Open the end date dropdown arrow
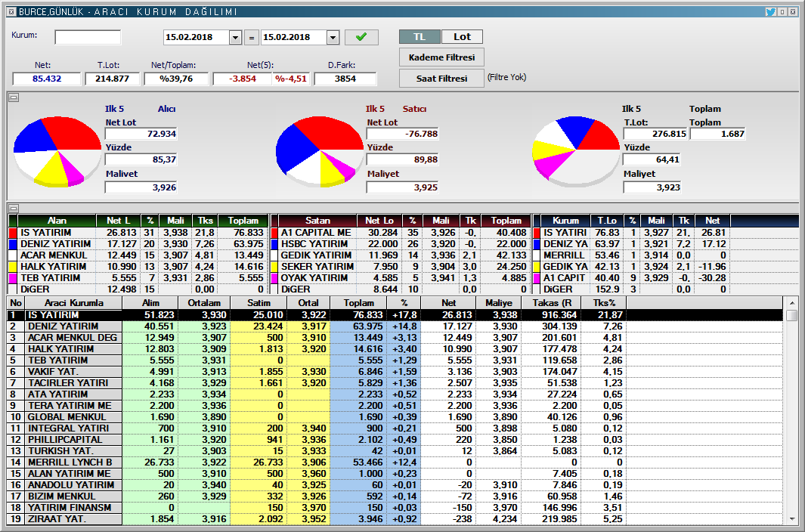The image size is (805, 532). 333,38
